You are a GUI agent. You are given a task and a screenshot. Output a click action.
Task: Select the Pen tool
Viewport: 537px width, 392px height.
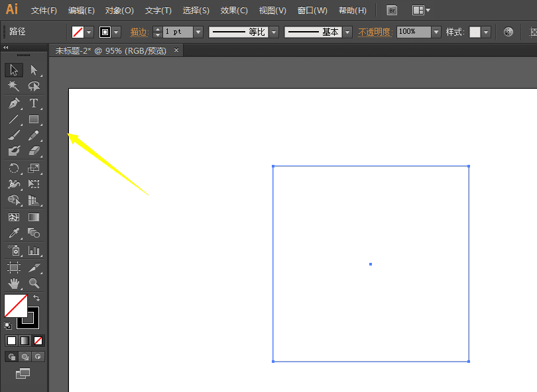(14, 103)
